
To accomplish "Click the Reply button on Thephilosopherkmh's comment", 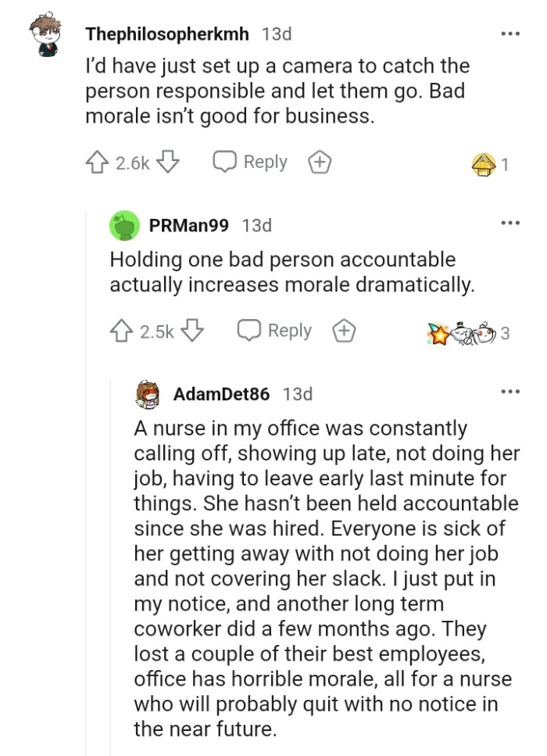I will [x=264, y=162].
